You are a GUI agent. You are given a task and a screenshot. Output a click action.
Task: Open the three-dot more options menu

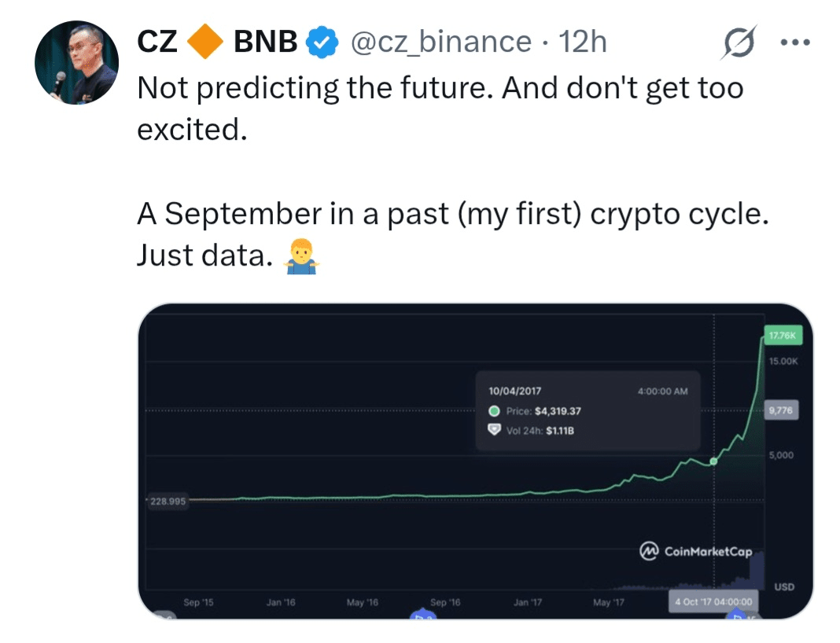click(794, 42)
